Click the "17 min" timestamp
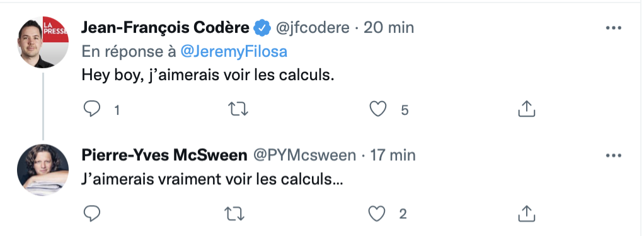This screenshot has height=236, width=644. tap(393, 155)
